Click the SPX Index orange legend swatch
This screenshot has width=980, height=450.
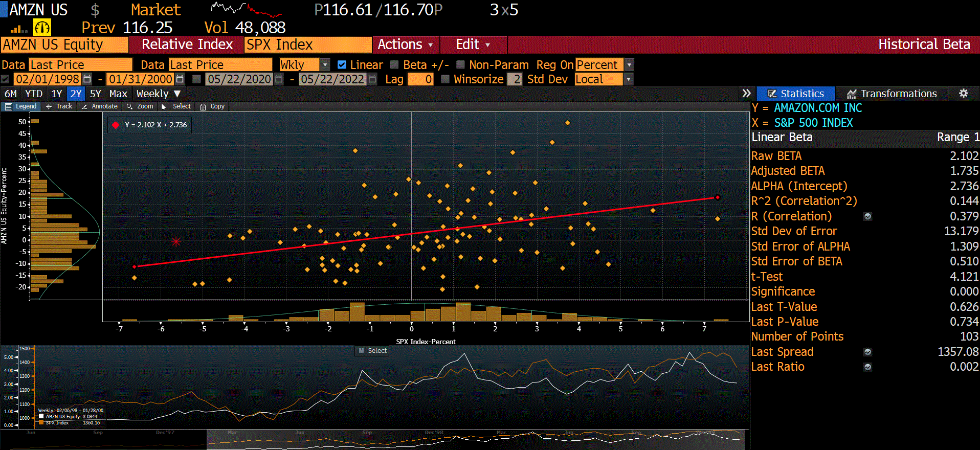click(41, 423)
